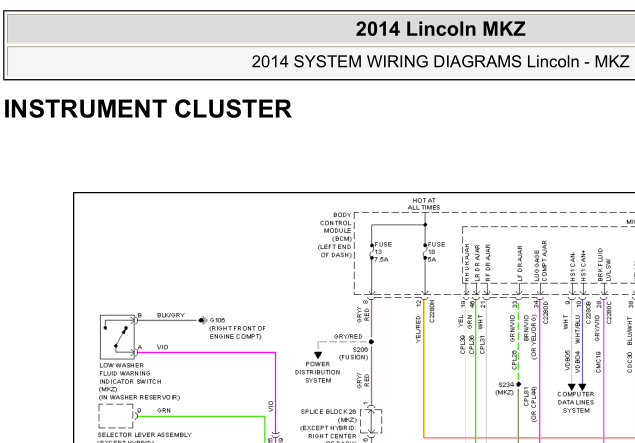Click the 'HS1 CAN-' signal label
635x443 pixels.
(573, 266)
